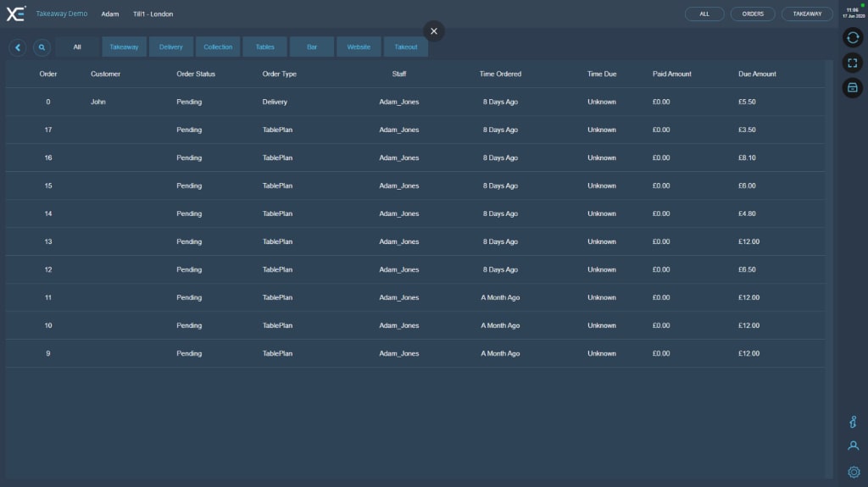The height and width of the screenshot is (487, 868).
Task: Click the back arrow icon
Action: pyautogui.click(x=18, y=47)
